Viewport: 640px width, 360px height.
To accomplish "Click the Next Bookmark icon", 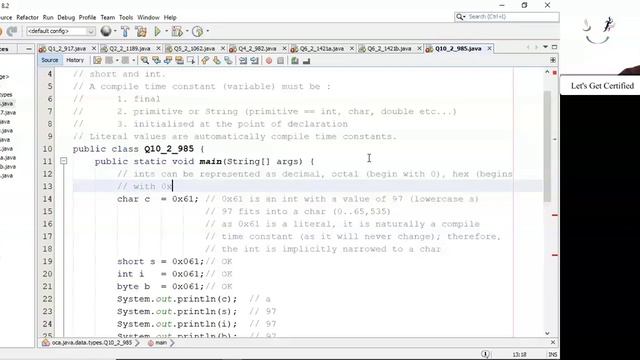I will tap(217, 60).
